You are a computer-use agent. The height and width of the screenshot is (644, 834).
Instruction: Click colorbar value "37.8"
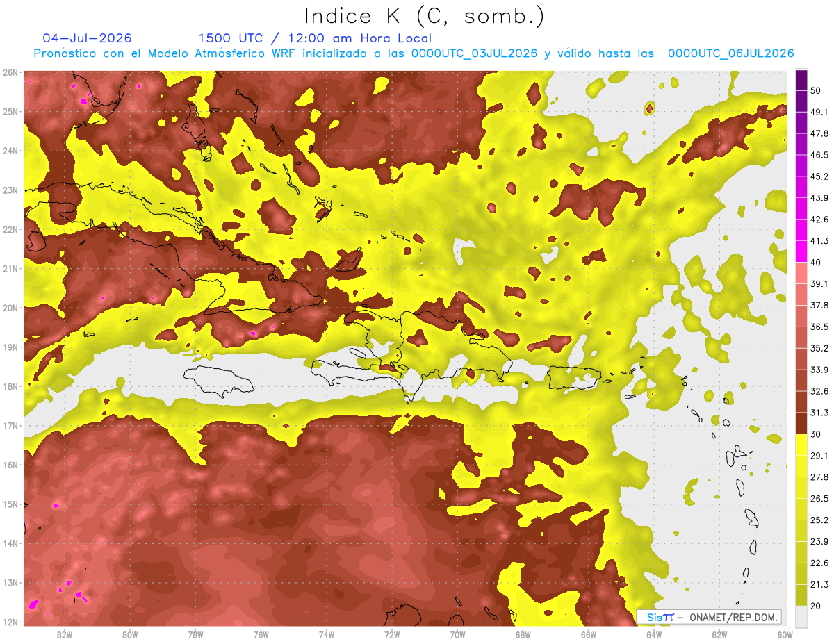click(x=820, y=305)
